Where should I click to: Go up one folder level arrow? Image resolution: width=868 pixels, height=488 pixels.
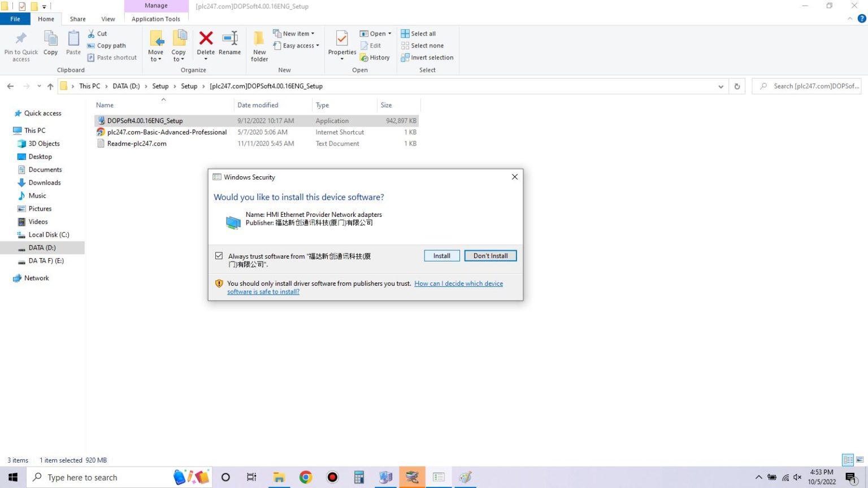[x=50, y=86]
